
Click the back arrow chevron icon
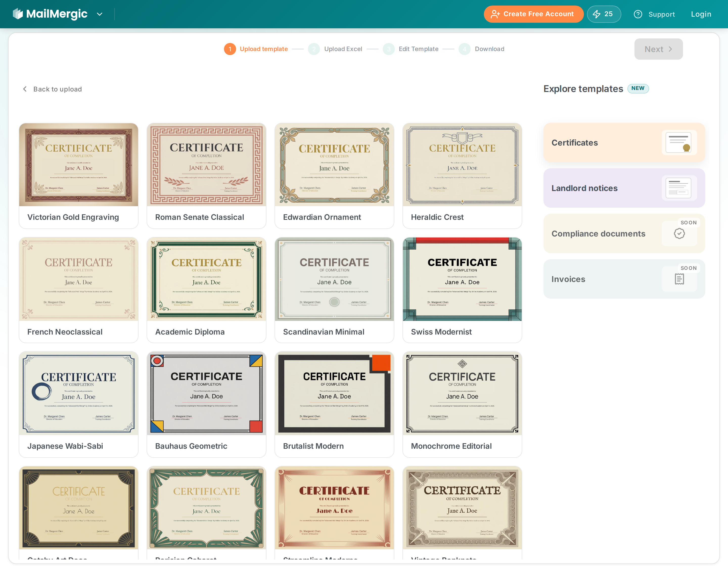25,89
